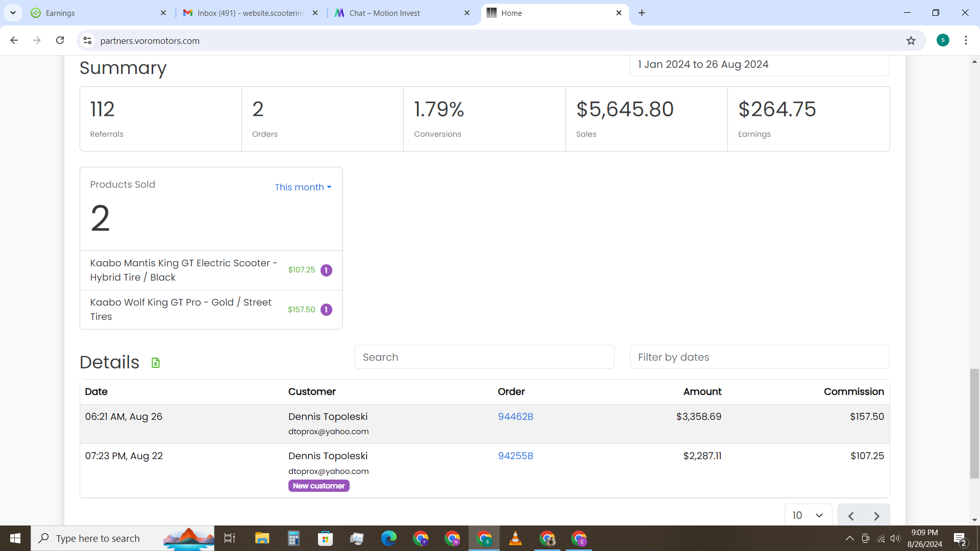Click quantity badge beside $107.25
This screenshot has width=980, height=551.
[326, 270]
